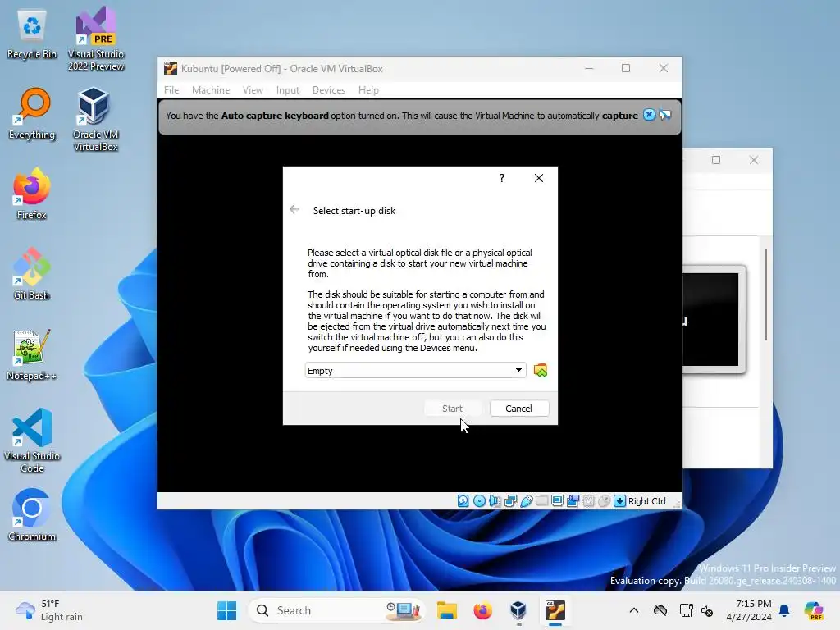This screenshot has width=840, height=630.
Task: Click the hard disk activity status icon
Action: [463, 501]
